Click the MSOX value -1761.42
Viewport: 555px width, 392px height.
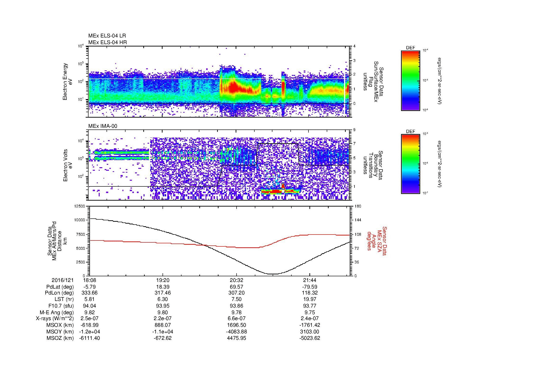(310, 325)
